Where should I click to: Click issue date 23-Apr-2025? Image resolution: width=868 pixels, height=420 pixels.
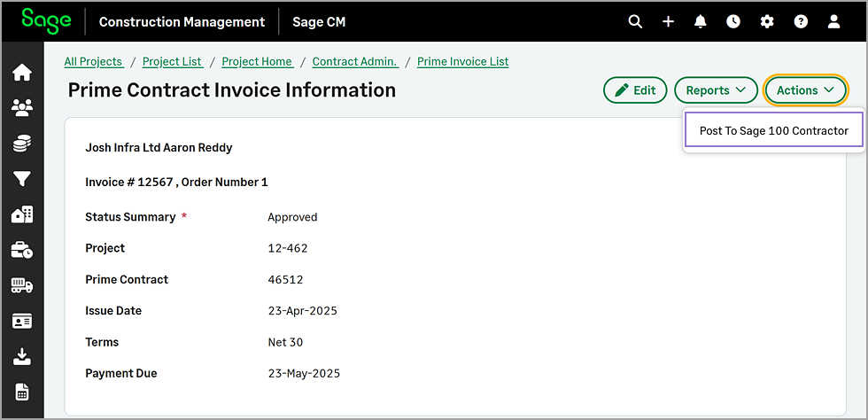(302, 311)
